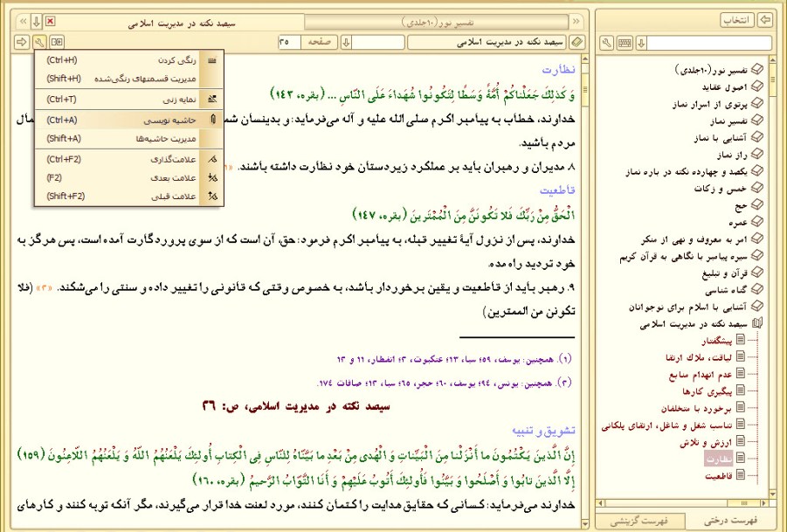Click the page icon beside عدم انهدام سابع
The width and height of the screenshot is (787, 532).
point(741,373)
